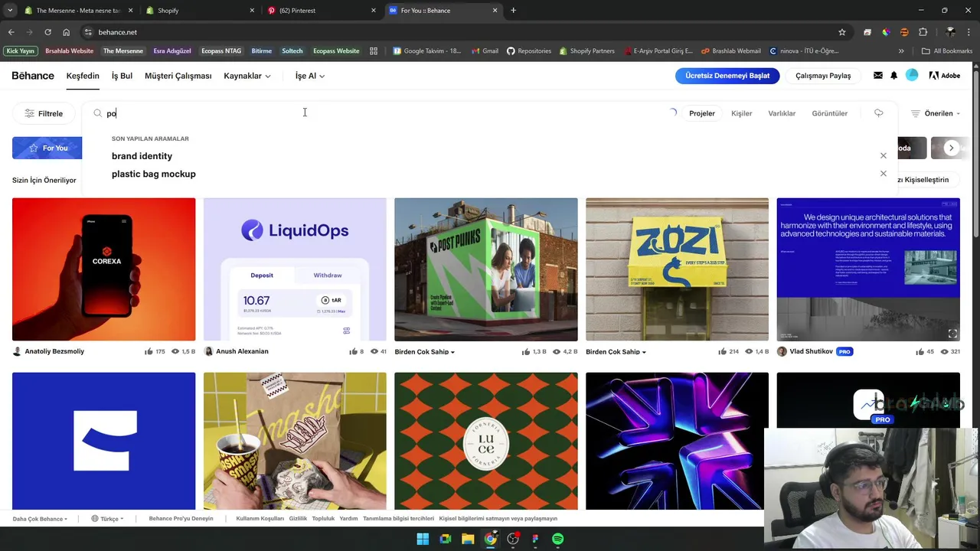
Task: Open the bookmarks apps grid icon
Action: (374, 51)
